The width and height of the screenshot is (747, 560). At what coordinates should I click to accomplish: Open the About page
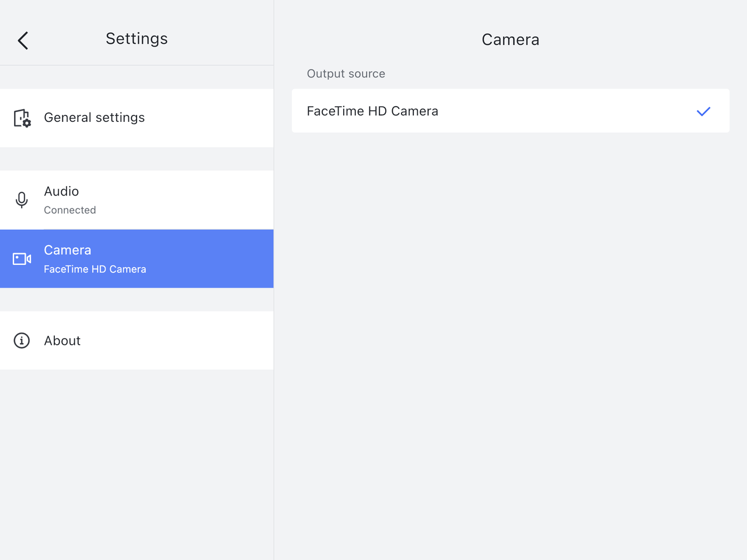(x=62, y=341)
